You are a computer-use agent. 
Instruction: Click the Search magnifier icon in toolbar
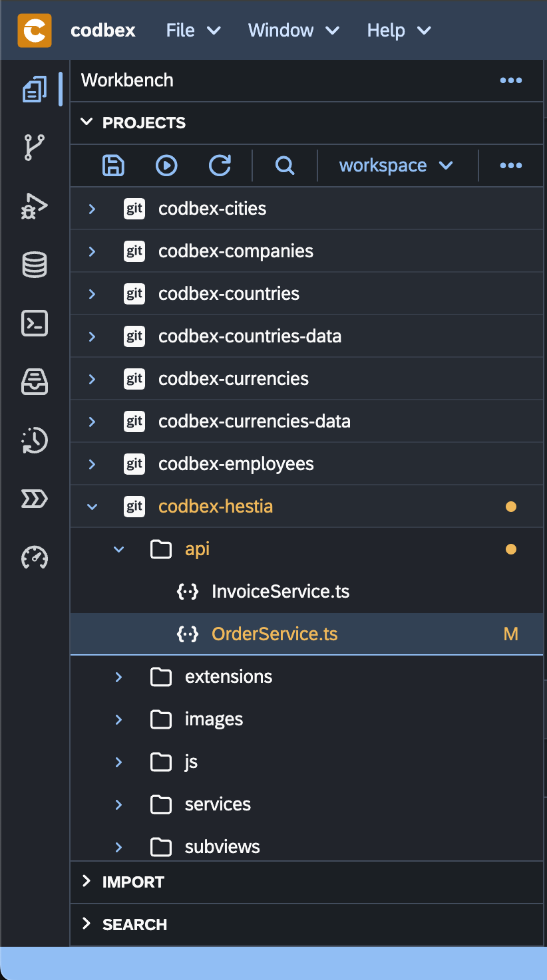(285, 166)
